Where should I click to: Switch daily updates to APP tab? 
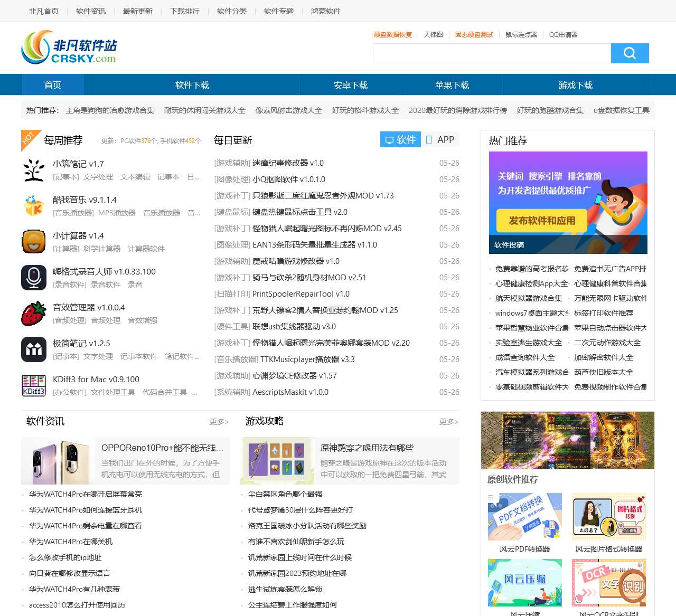[x=440, y=140]
